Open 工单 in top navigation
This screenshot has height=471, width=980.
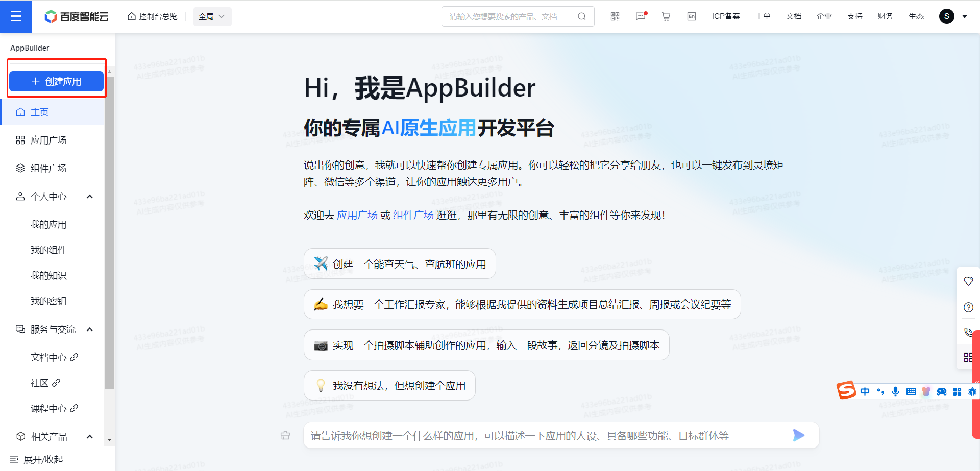[x=763, y=16]
